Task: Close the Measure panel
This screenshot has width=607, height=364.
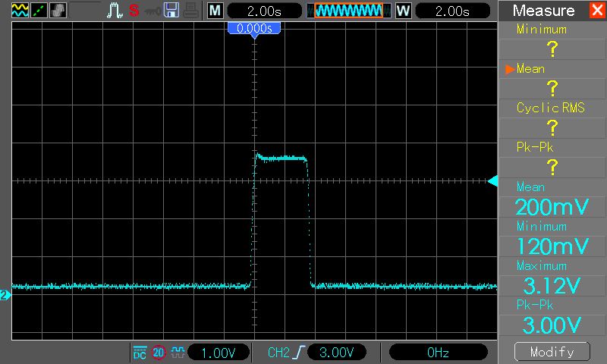Action: click(596, 11)
